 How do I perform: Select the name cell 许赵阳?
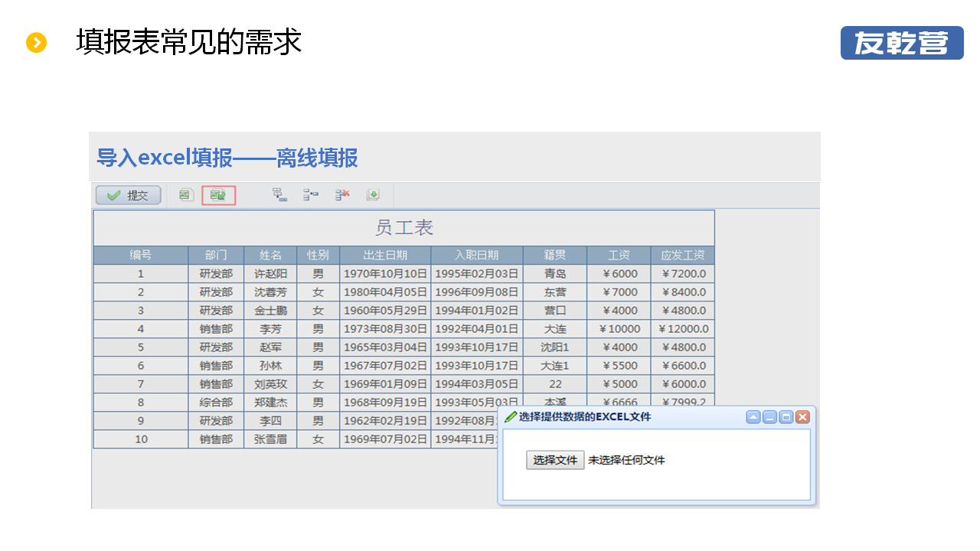(270, 274)
